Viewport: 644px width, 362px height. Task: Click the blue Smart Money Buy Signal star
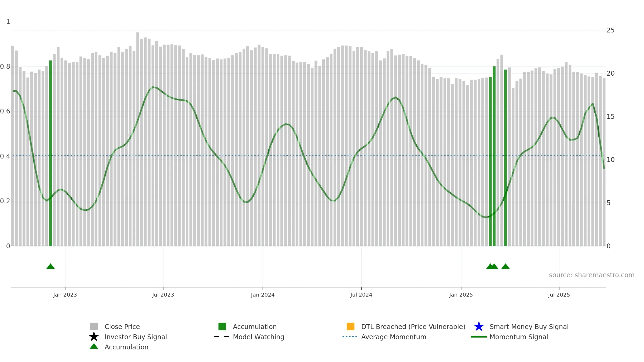click(x=479, y=327)
